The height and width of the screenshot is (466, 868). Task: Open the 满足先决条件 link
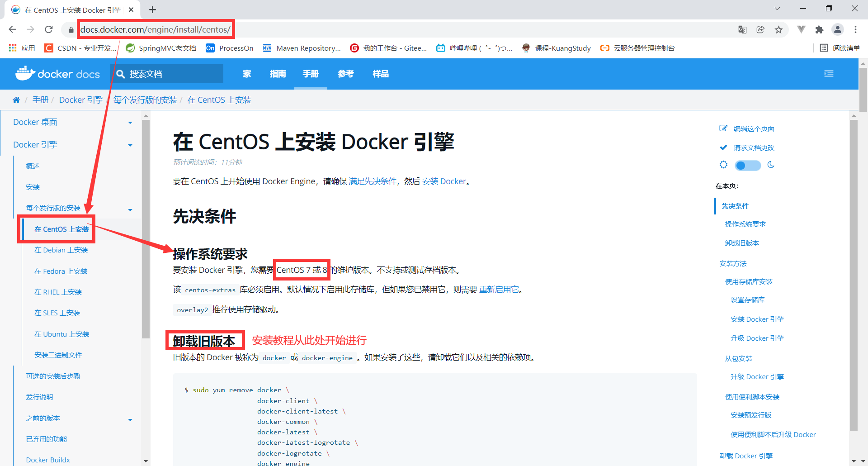tap(372, 181)
